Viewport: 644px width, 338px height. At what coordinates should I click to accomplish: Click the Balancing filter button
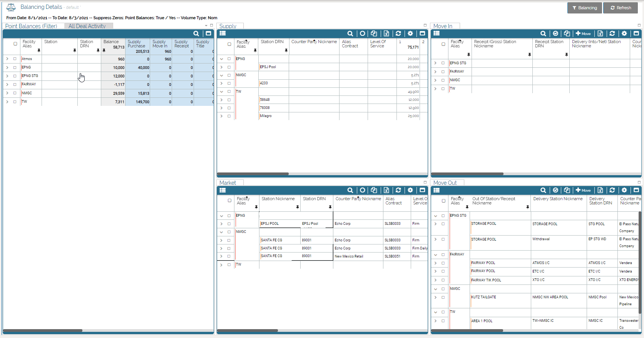(x=584, y=8)
